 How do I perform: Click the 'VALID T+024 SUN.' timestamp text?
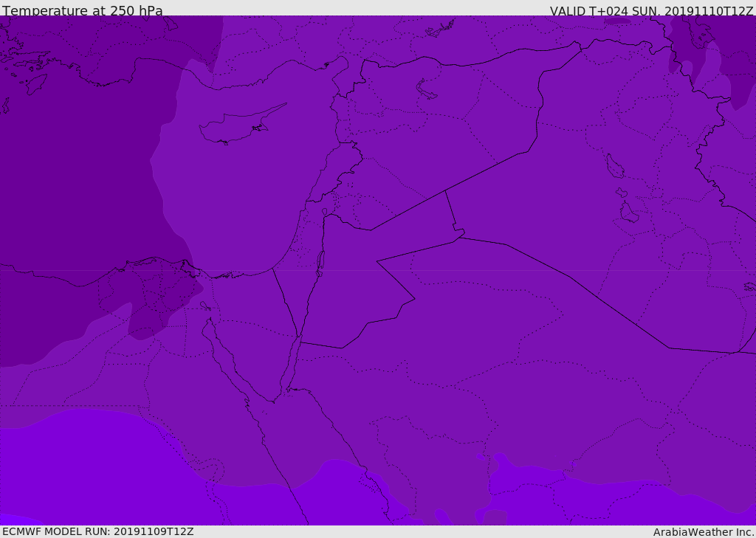point(605,11)
